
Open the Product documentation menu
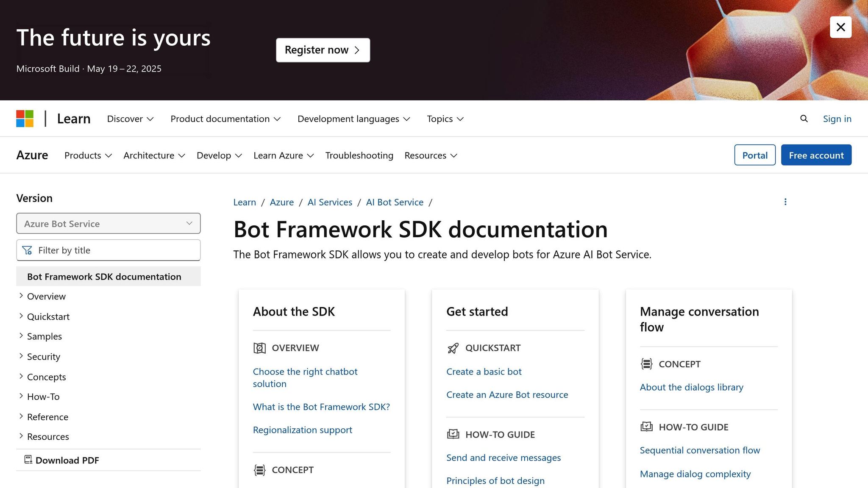click(225, 119)
